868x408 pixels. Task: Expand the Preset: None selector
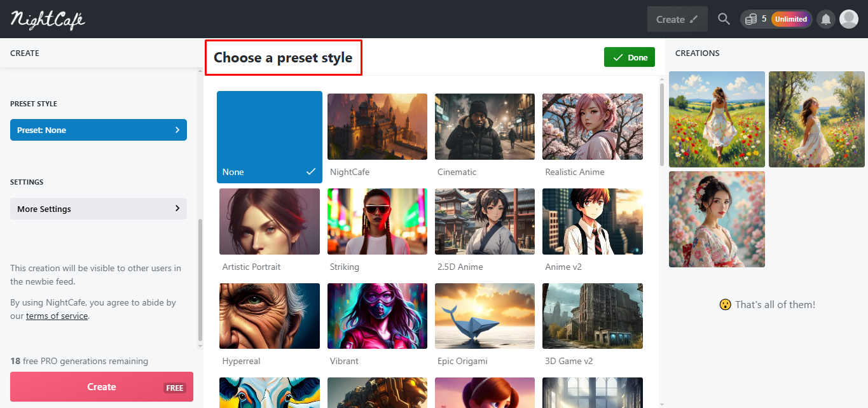pos(99,130)
